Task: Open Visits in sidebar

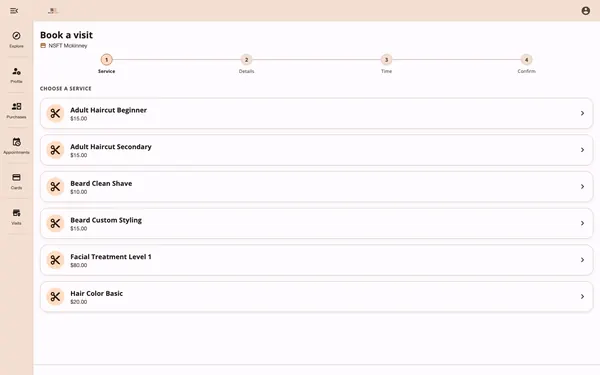Action: [x=16, y=217]
